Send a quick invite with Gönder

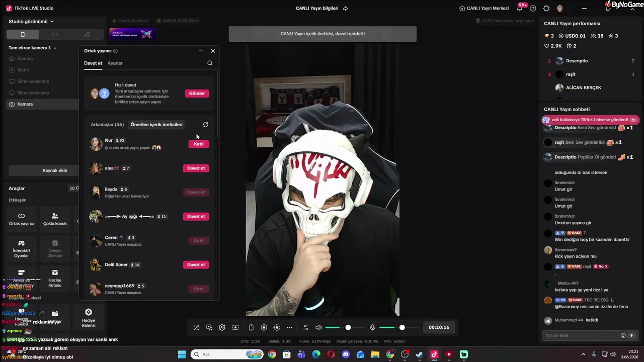tap(197, 94)
